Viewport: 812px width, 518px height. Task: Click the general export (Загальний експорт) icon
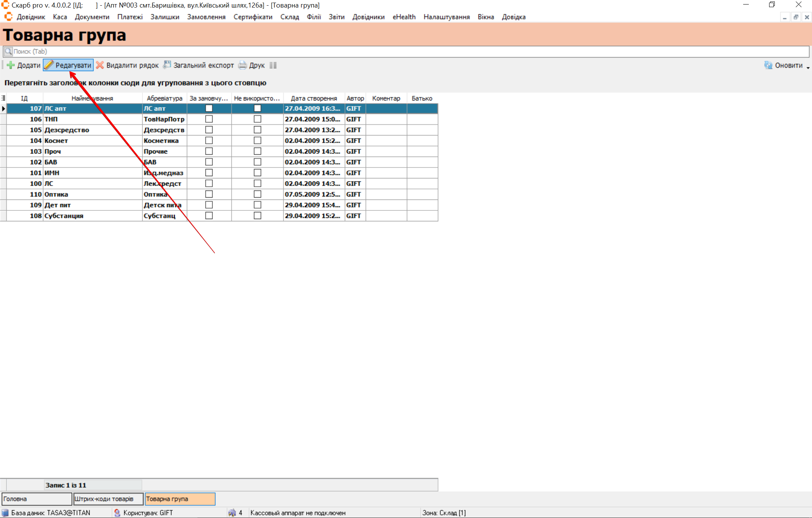[x=167, y=65]
